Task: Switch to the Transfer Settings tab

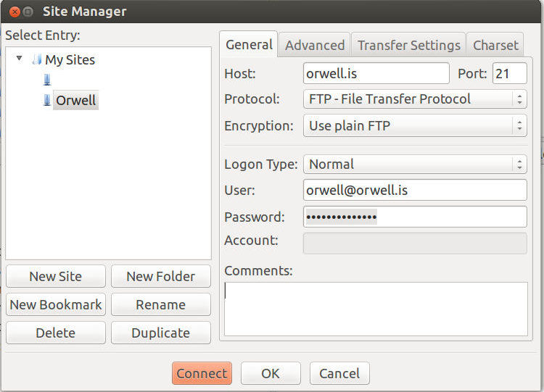Action: (x=409, y=45)
